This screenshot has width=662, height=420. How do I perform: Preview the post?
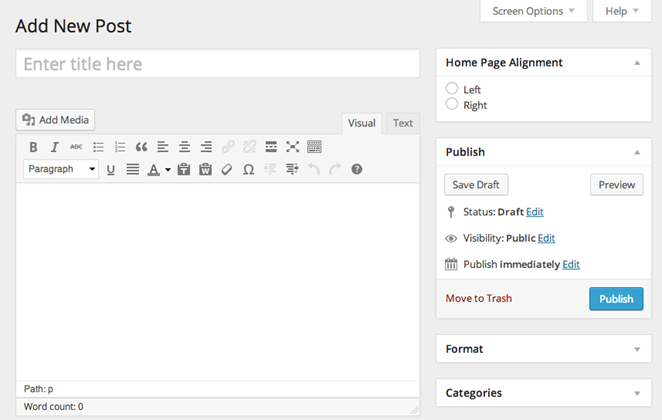click(x=616, y=185)
